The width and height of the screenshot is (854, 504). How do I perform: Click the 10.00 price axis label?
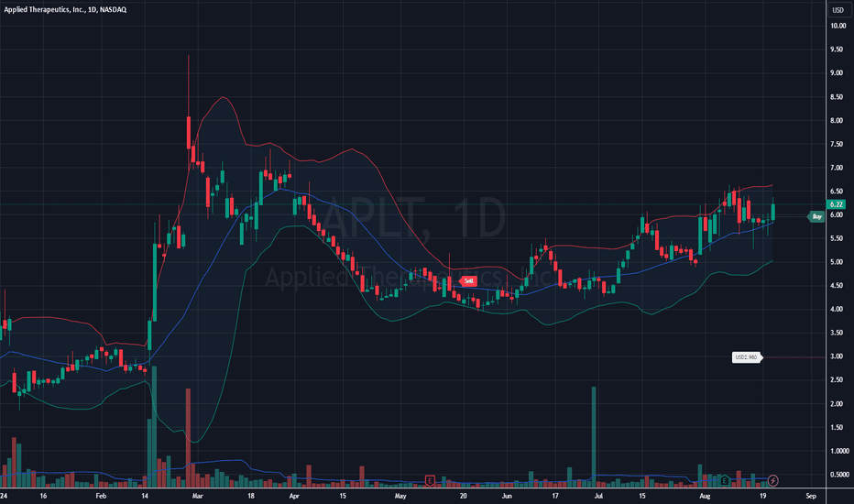[838, 26]
